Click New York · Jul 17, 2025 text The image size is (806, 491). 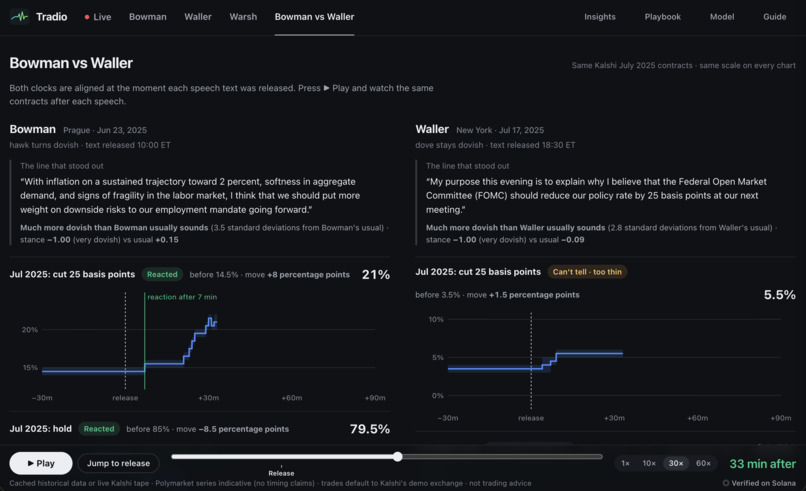click(x=500, y=130)
